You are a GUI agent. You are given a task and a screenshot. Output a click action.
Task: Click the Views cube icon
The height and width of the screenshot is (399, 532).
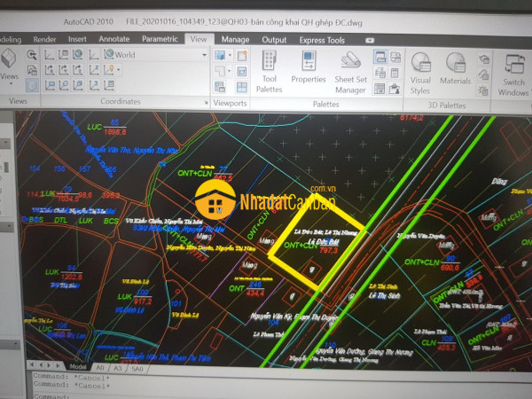point(9,60)
